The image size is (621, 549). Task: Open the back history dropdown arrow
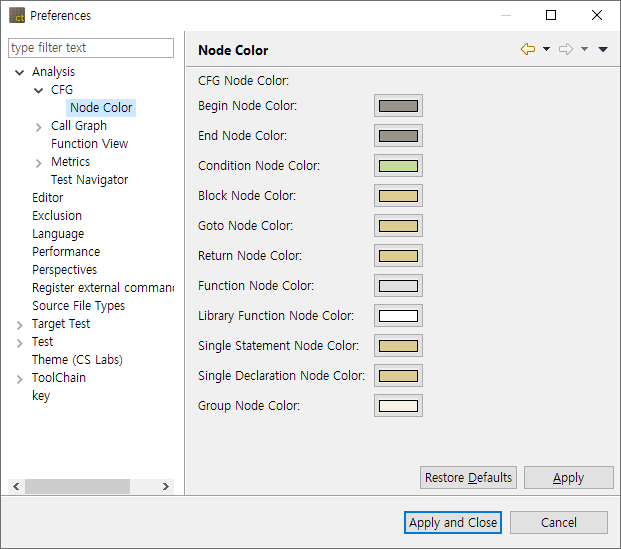(x=546, y=50)
